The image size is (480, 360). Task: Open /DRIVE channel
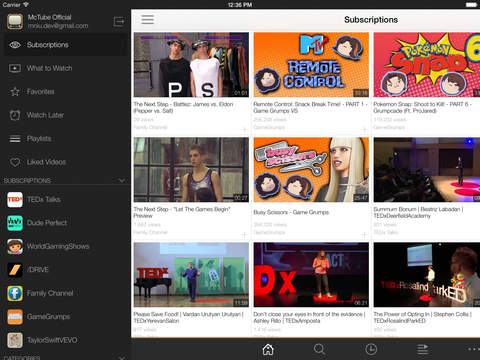65,270
